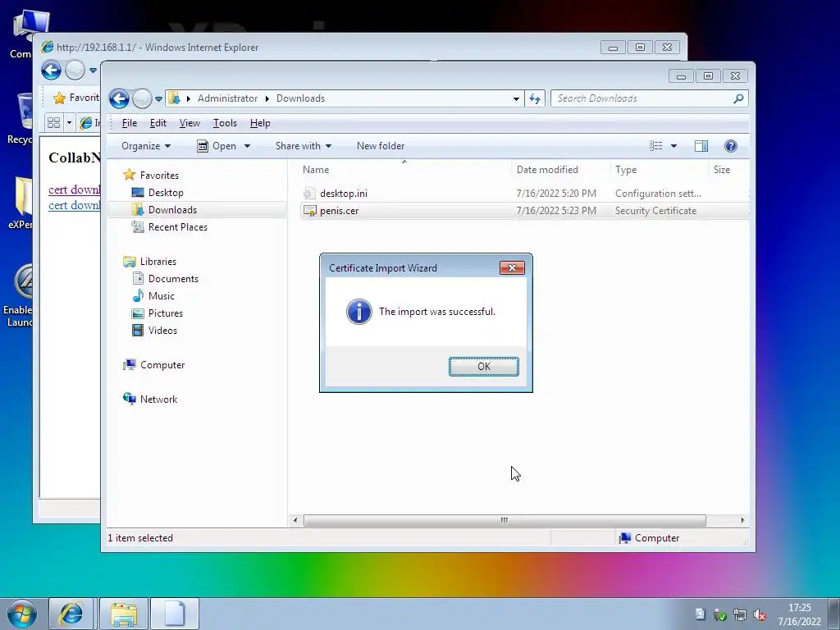Click the scrollbar right arrow

tap(742, 520)
